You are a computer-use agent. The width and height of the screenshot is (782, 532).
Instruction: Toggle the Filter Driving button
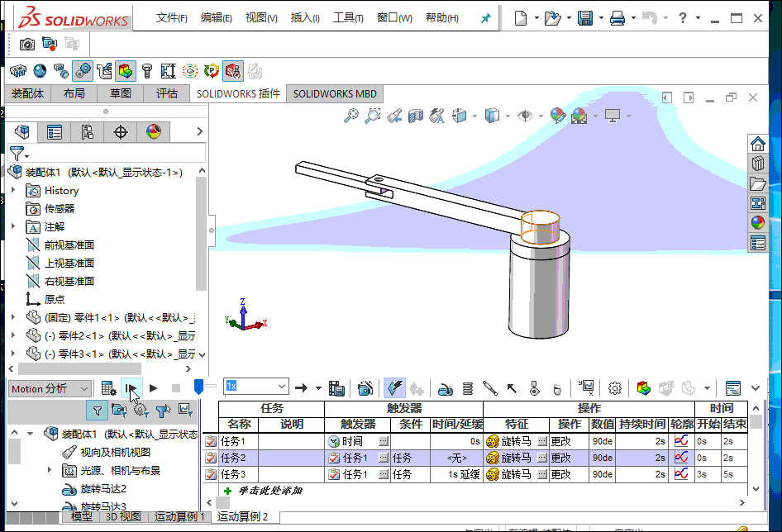click(x=141, y=411)
